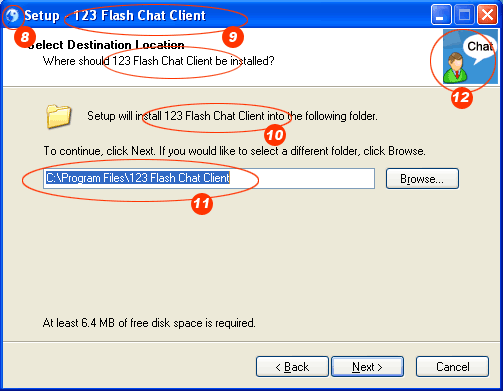Click red annotation marker number 9
The image size is (503, 391).
tap(233, 37)
